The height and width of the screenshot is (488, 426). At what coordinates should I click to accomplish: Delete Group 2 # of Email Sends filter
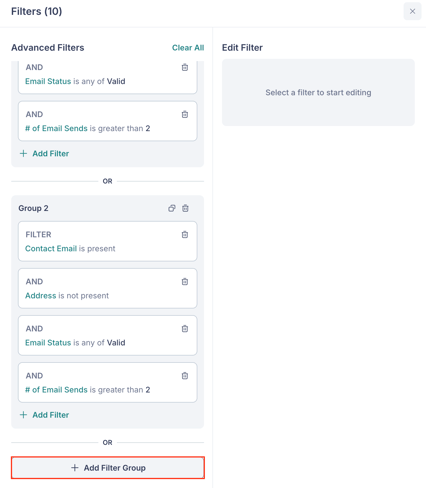click(x=185, y=376)
